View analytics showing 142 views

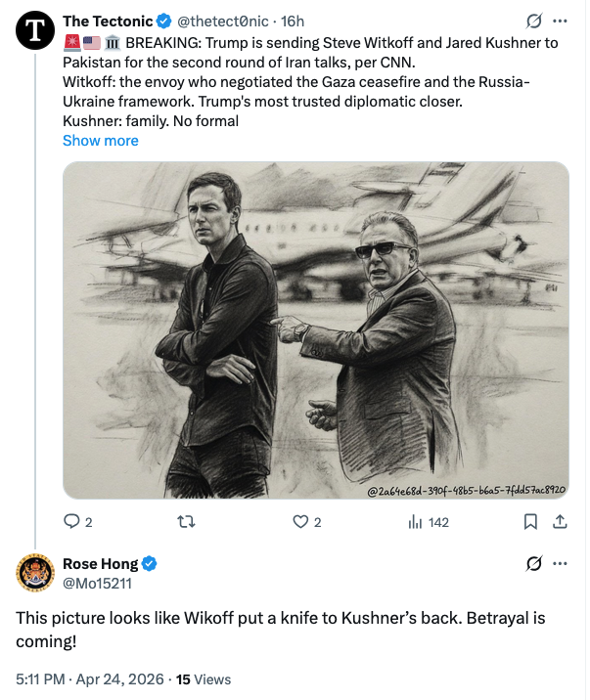(428, 522)
